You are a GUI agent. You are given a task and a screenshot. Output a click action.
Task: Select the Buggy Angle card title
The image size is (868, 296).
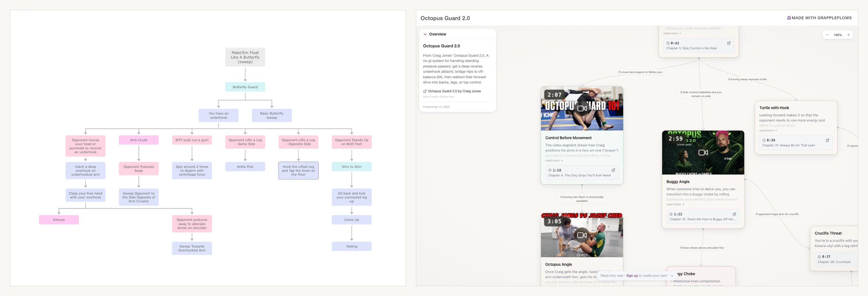[x=678, y=182]
